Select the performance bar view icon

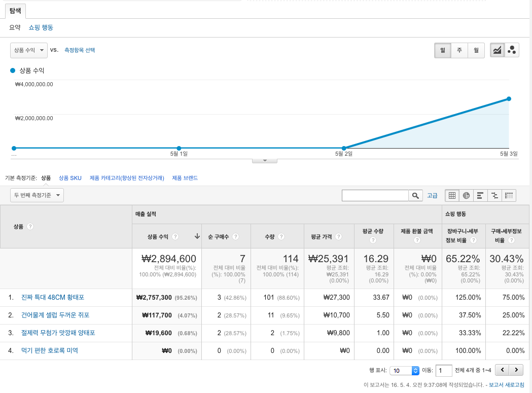click(x=480, y=195)
